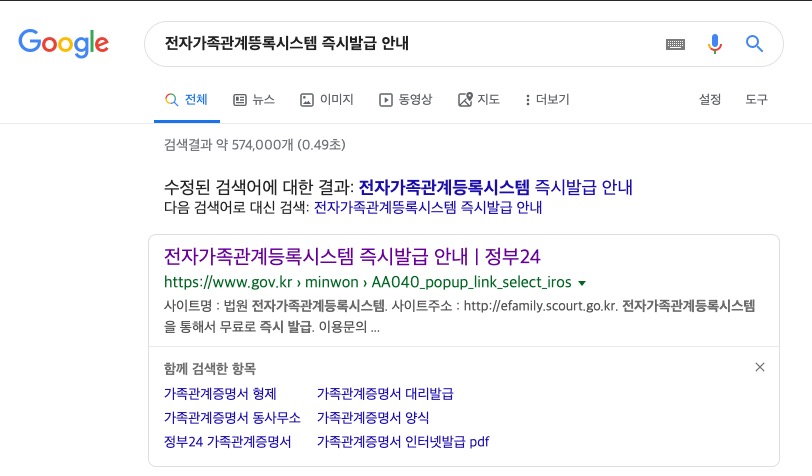Expand the 더보기 menu
Image resolution: width=812 pixels, height=476 pixels.
pos(547,99)
